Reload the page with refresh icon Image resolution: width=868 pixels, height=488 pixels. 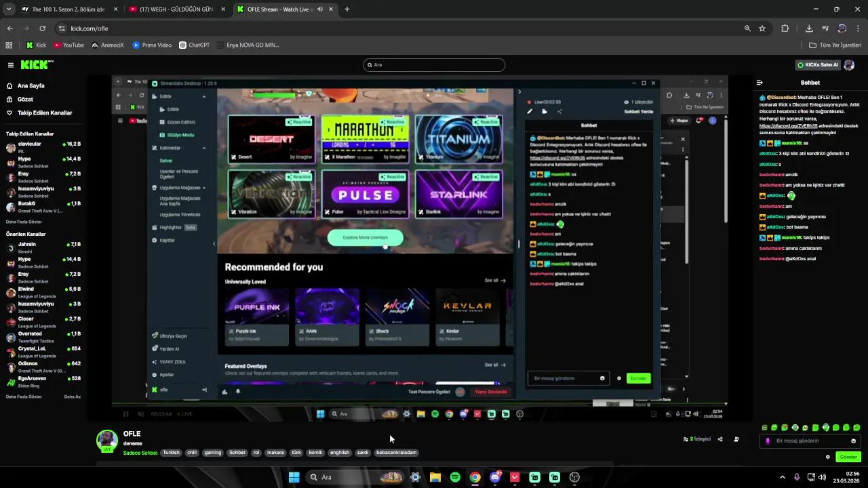[x=42, y=28]
